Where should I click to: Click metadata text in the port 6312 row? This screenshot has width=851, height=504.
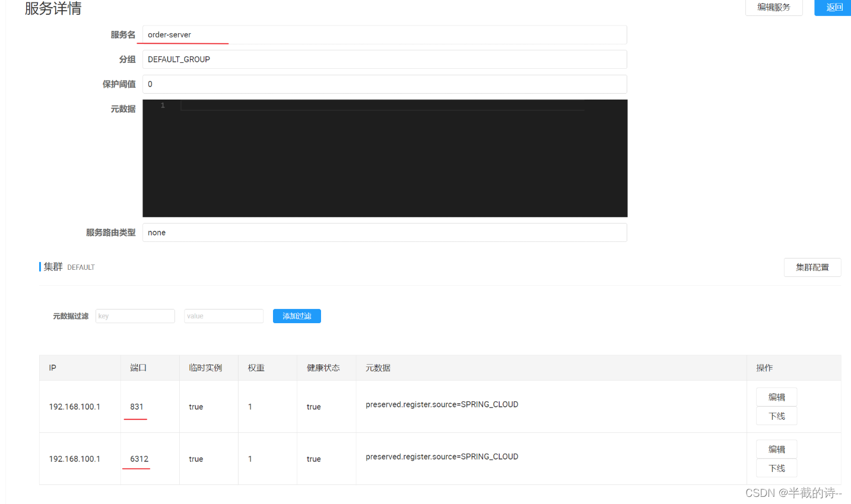(x=442, y=457)
